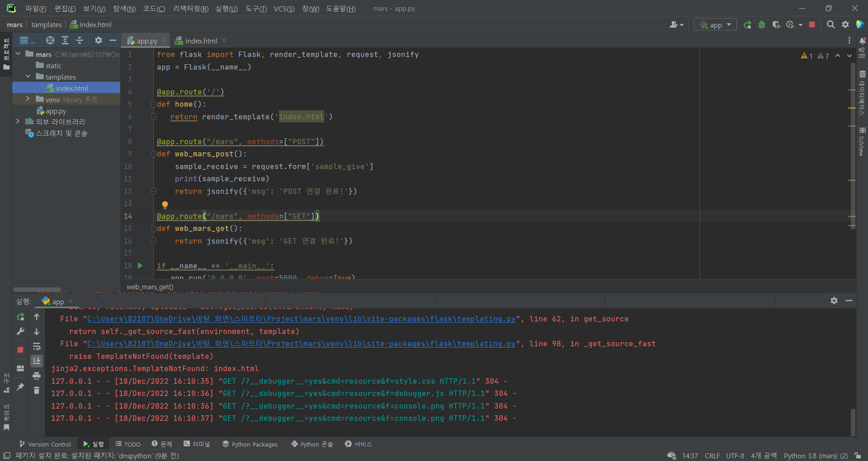Click Python 3.8 (mars) interpreter in status bar

[x=816, y=456]
